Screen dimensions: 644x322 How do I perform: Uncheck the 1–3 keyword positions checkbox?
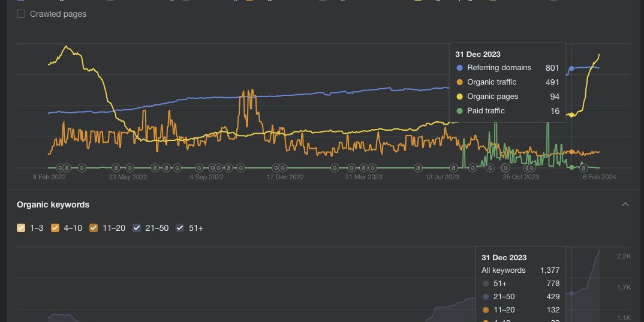coord(21,228)
